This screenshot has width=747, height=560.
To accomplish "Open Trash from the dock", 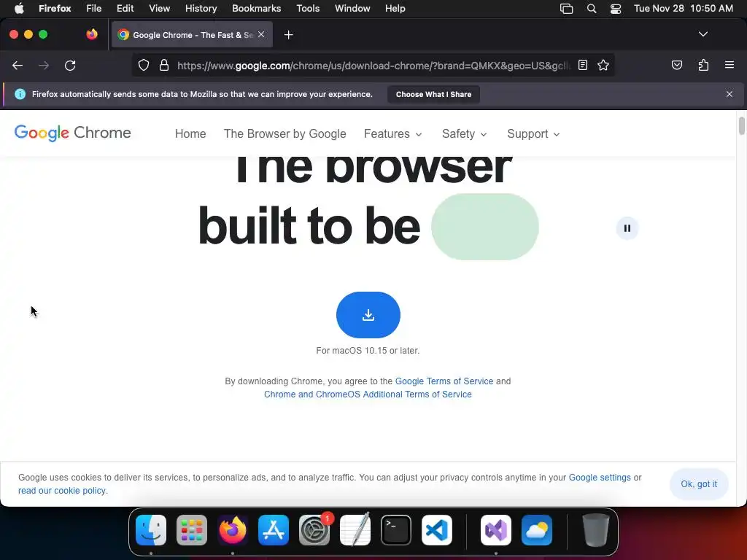I will click(x=595, y=530).
